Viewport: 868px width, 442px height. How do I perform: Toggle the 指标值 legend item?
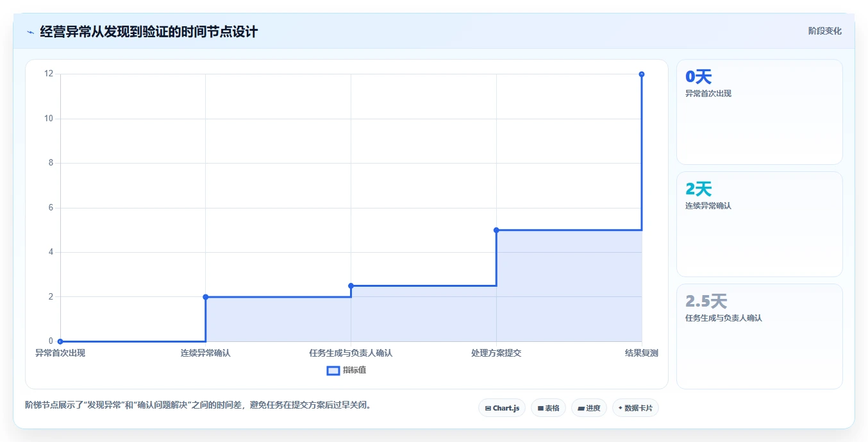point(346,370)
